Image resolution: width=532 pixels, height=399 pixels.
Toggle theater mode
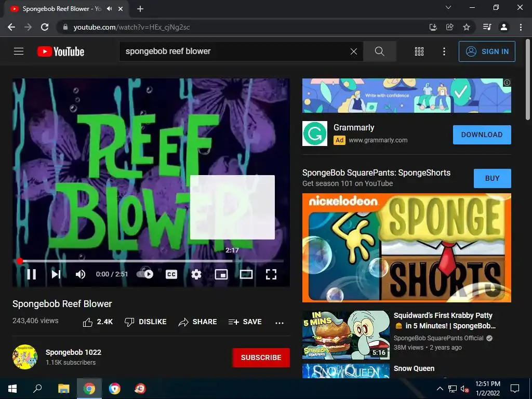246,274
